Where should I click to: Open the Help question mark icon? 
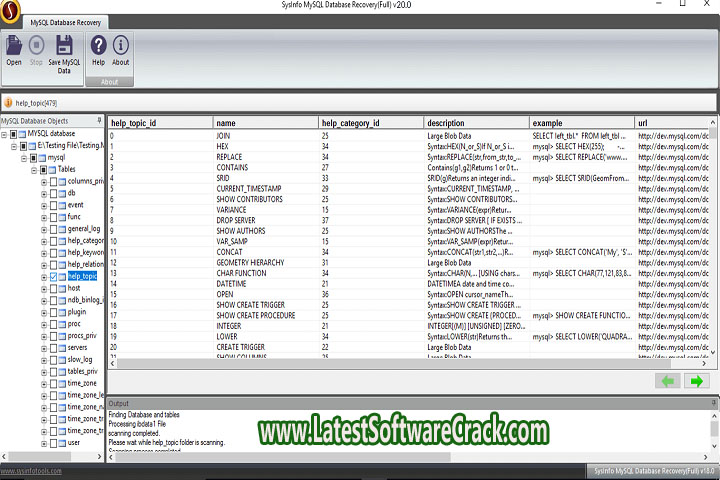click(98, 45)
